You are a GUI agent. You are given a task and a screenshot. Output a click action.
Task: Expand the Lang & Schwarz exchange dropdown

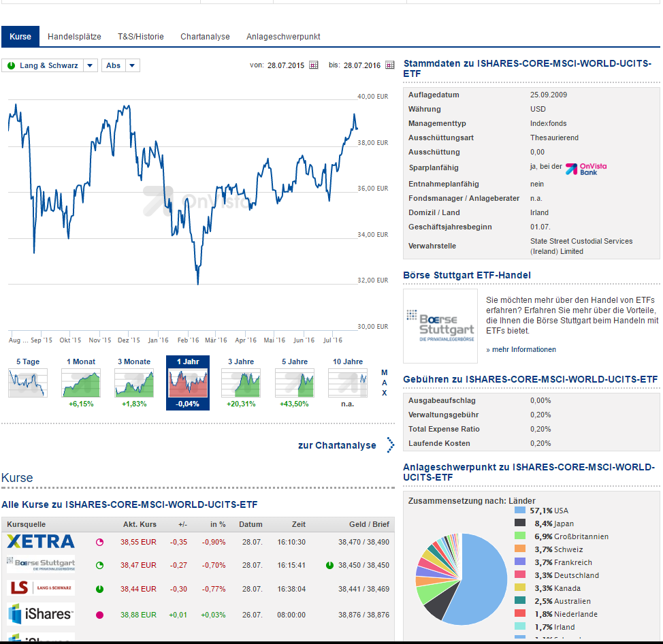[x=91, y=65]
